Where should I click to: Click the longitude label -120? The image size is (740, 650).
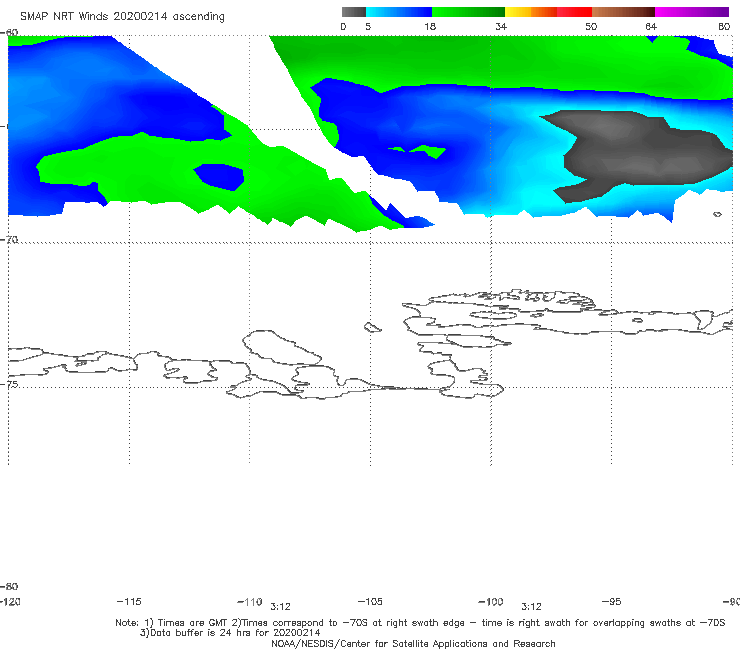coord(10,601)
